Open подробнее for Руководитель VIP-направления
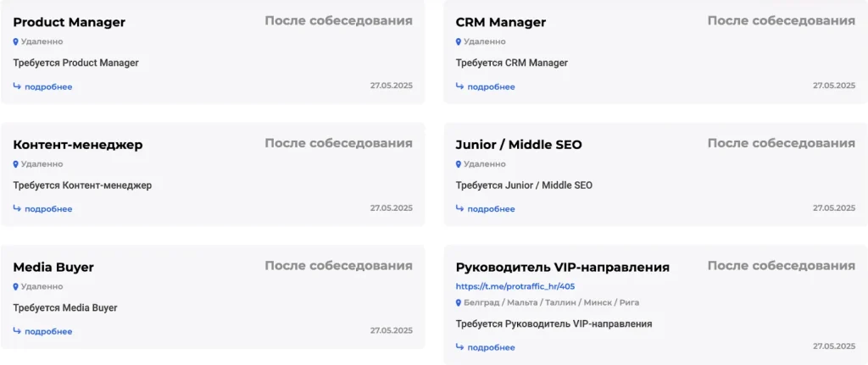 (x=491, y=347)
